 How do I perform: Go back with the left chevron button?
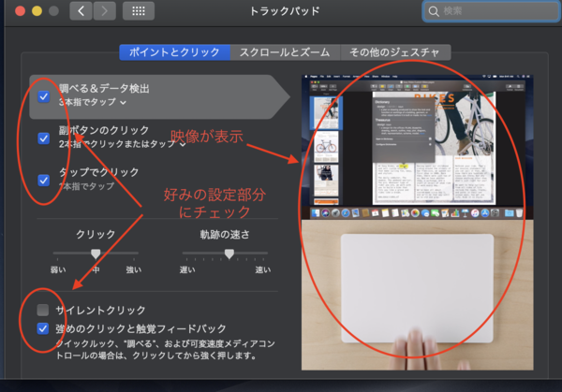click(x=81, y=11)
